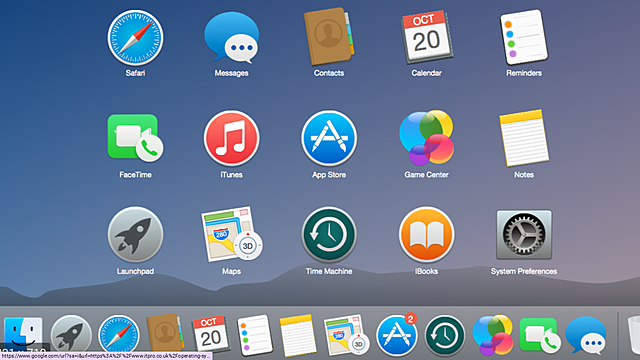The height and width of the screenshot is (360, 640).
Task: Launch FaceTime from the grid
Action: 135,138
